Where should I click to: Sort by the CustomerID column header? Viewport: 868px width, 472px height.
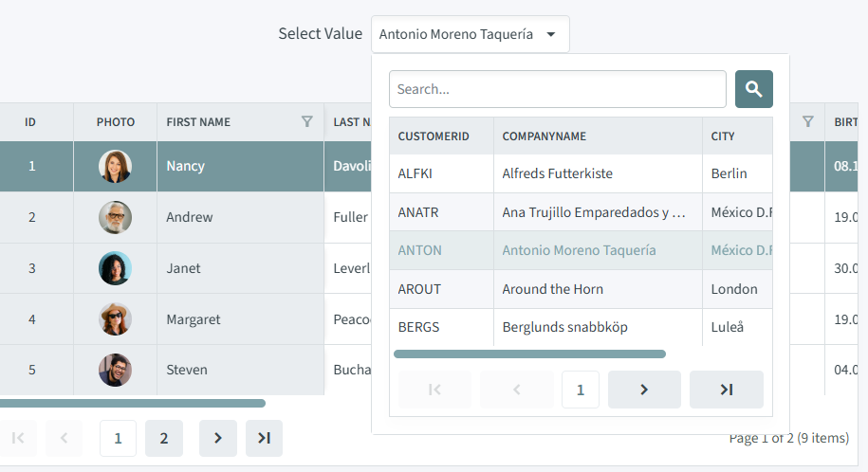434,136
